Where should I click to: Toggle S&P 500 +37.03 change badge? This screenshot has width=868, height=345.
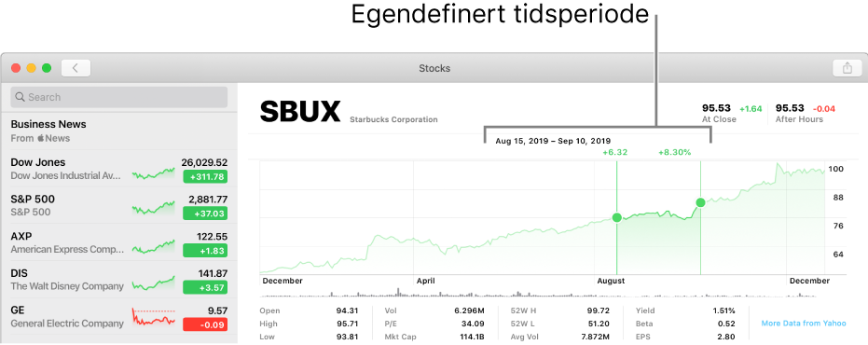point(205,214)
